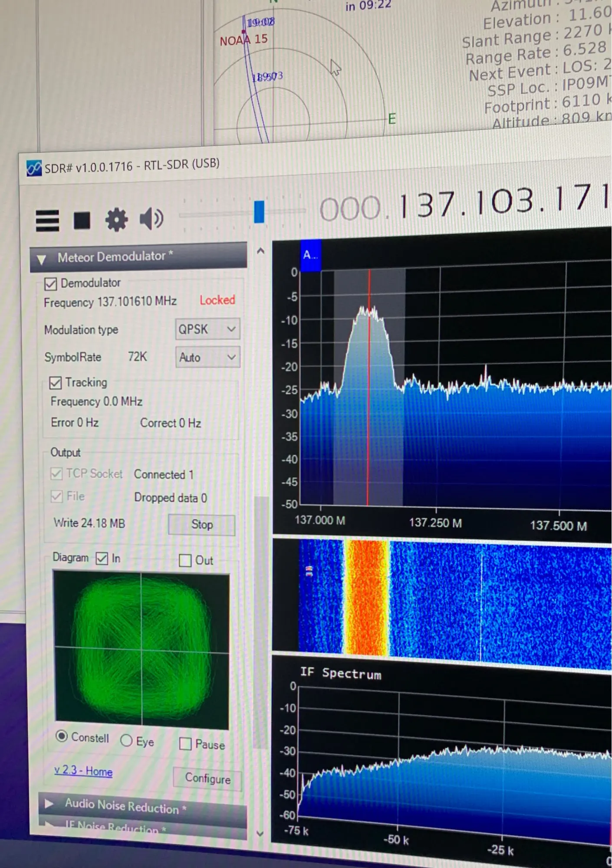Viewport: 612px width, 868px height.
Task: Open the gear configuration settings
Action: 116,220
